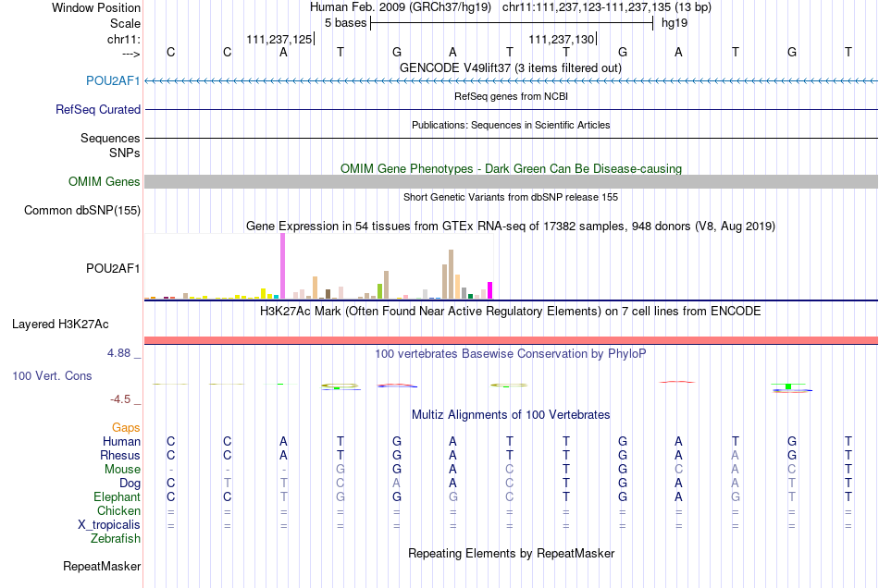Open the Gene Expression in 54 tissues title
Screen dimensions: 879x588
pos(510,227)
